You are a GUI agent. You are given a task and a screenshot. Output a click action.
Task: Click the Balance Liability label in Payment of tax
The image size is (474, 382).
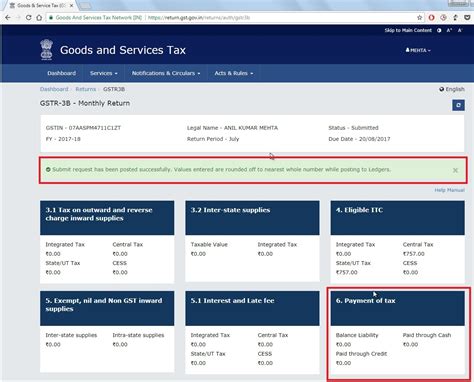point(357,335)
